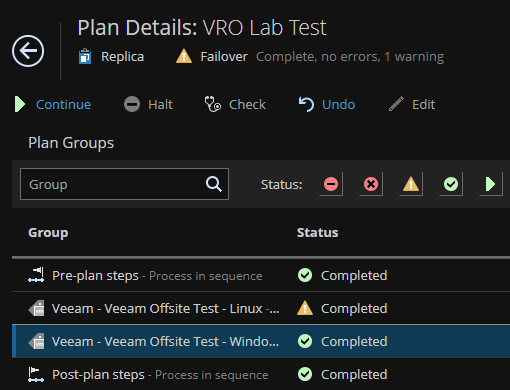Toggle the halted status filter (red minus)

click(331, 184)
